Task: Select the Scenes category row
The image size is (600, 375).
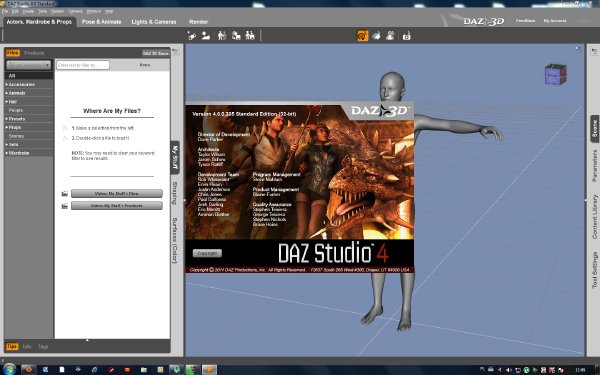Action: pos(29,136)
